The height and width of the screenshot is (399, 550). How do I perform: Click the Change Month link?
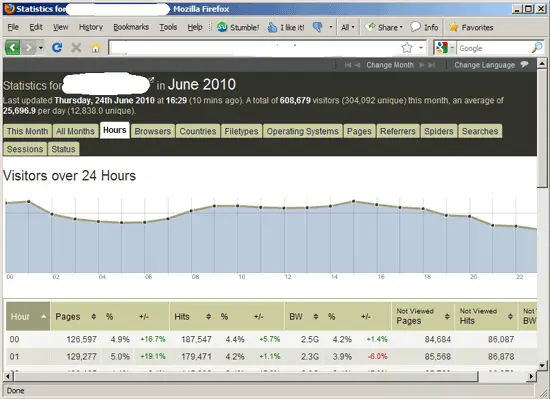pos(390,65)
